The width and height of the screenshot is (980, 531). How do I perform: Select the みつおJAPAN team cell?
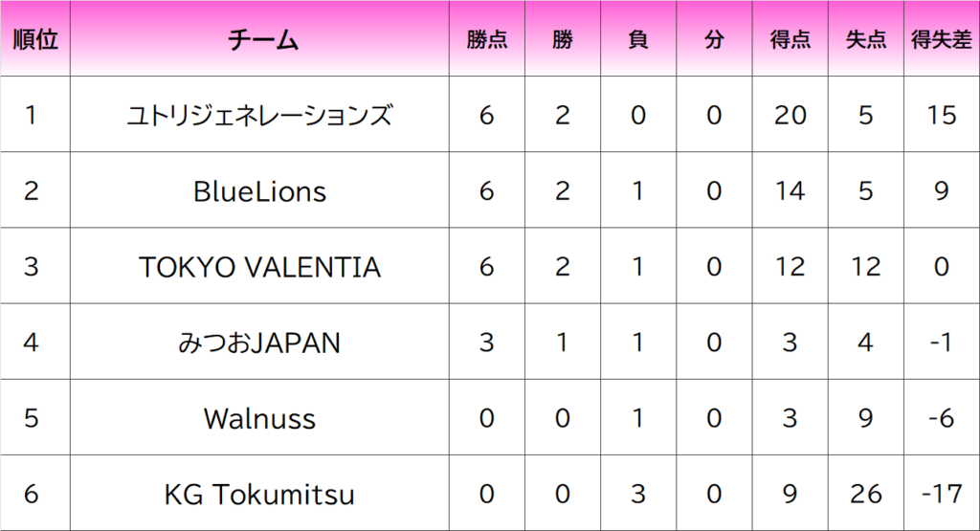point(259,342)
